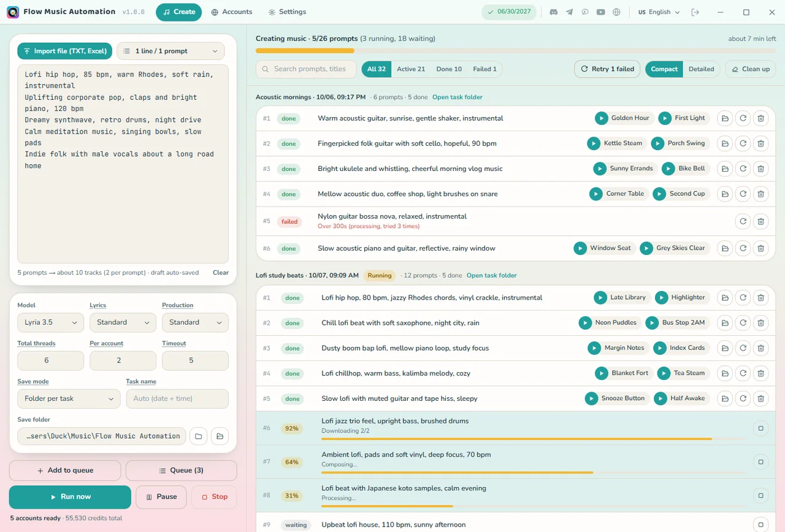Browse for save folder with folder icon
This screenshot has width=785, height=532.
coord(197,436)
